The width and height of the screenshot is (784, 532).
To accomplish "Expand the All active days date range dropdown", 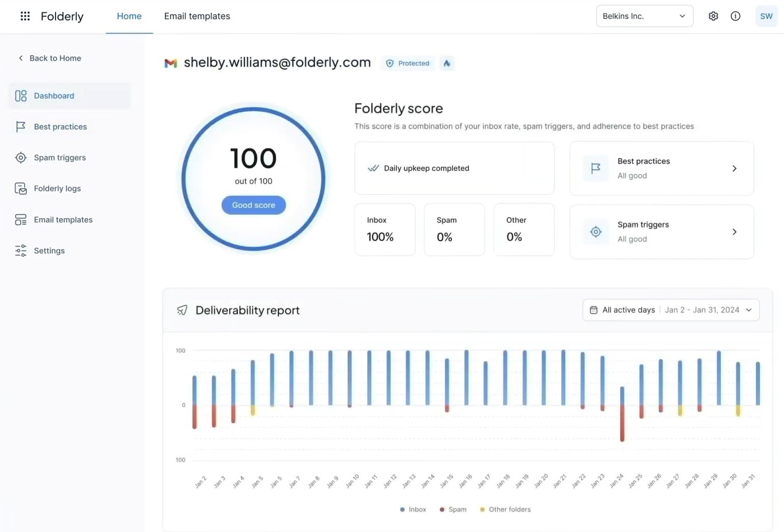I will point(671,310).
